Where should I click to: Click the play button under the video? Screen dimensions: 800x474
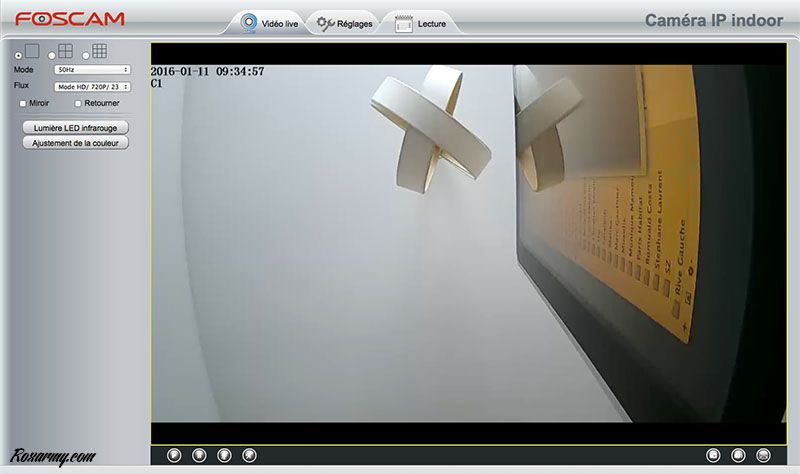tap(174, 455)
